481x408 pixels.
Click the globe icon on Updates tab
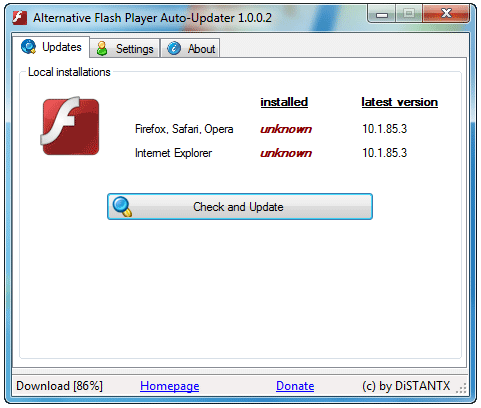click(x=29, y=47)
